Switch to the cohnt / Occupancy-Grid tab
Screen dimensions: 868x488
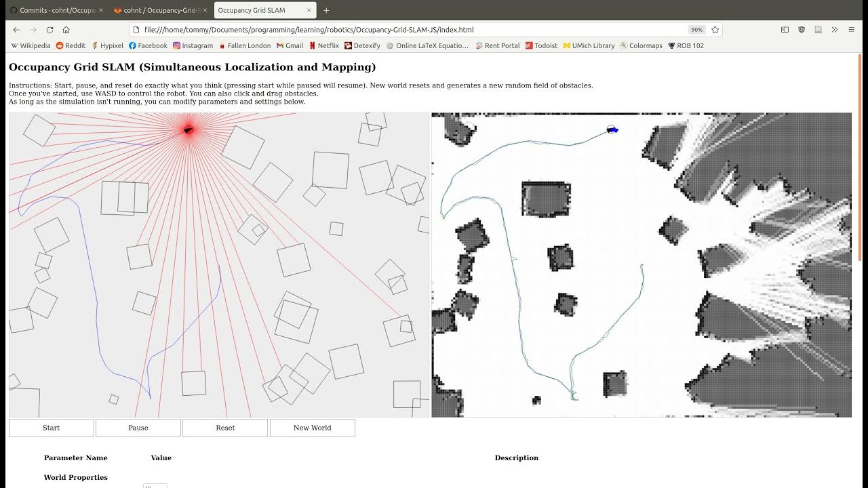[161, 10]
